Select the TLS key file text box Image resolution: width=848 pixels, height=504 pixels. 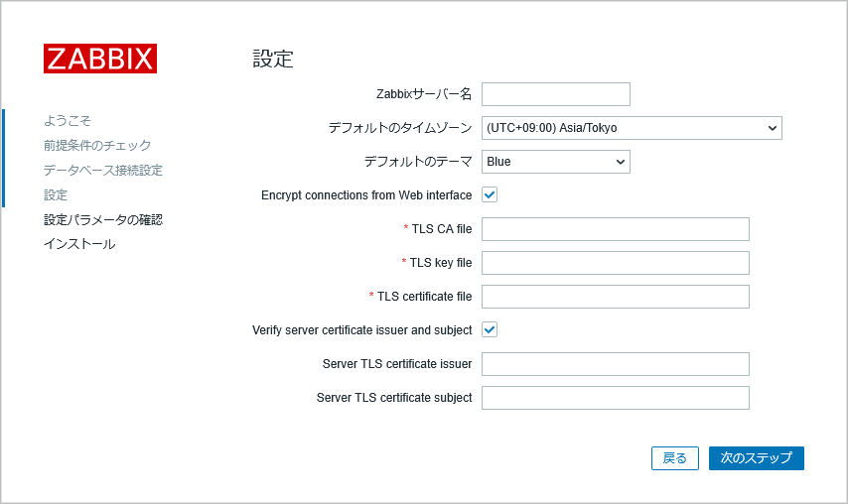(616, 263)
